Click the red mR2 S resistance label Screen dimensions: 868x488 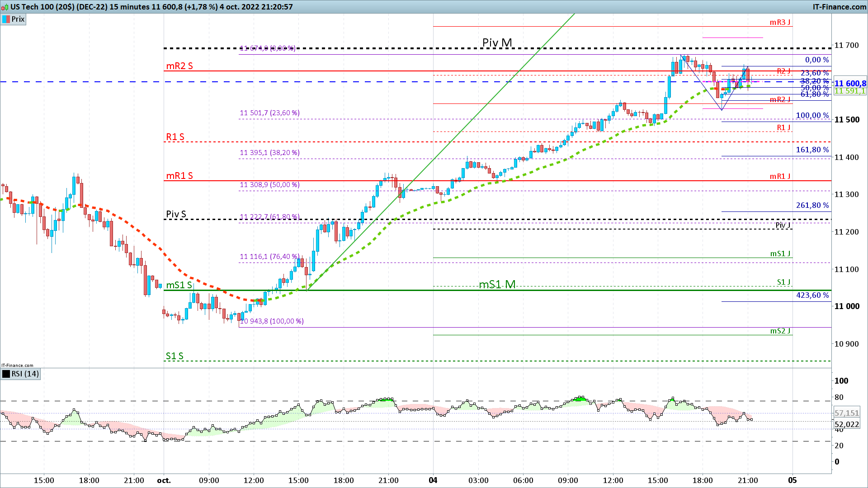[x=179, y=66]
